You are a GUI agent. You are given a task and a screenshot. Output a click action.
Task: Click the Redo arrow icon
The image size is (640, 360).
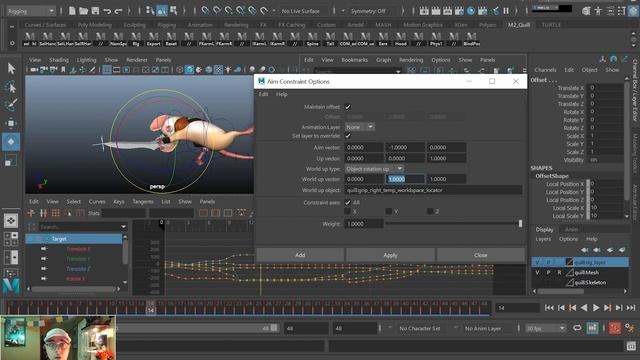click(x=118, y=11)
